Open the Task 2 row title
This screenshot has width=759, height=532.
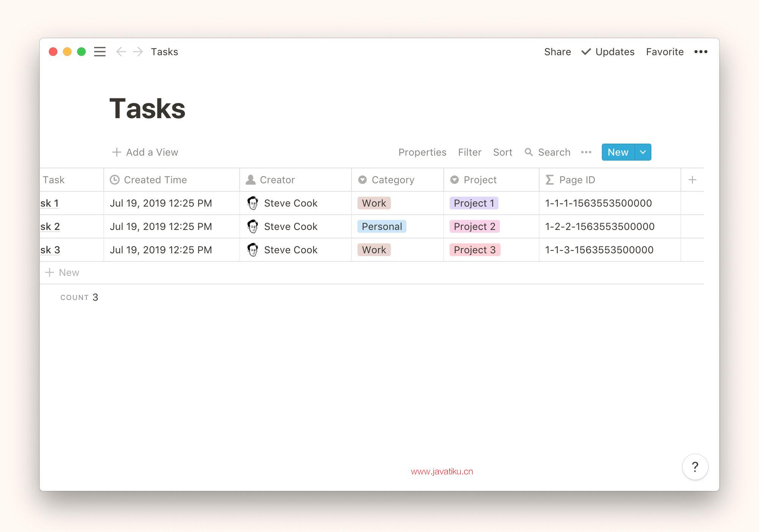[50, 226]
